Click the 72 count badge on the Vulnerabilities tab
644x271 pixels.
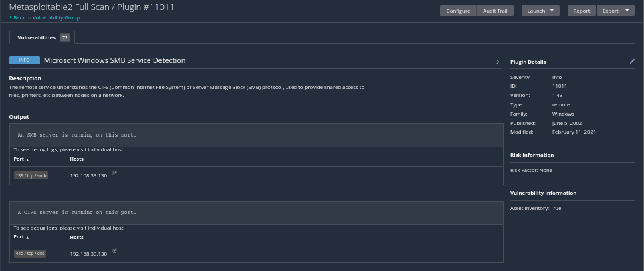65,38
